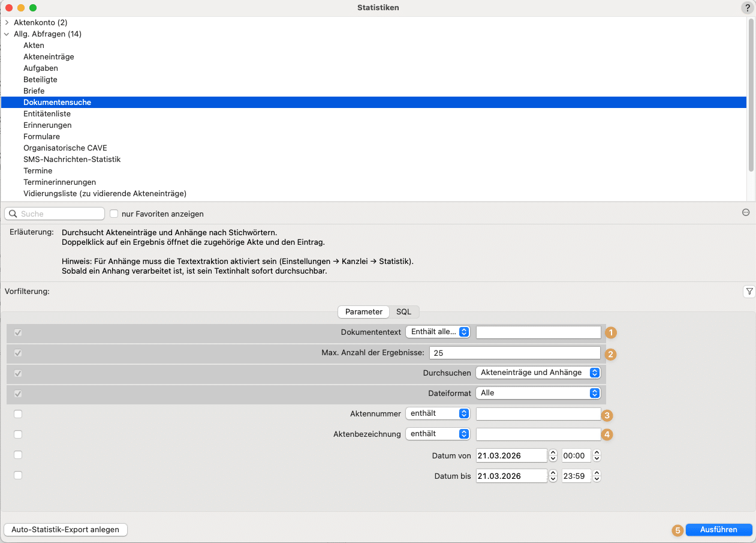Enable the nur Favoriten anzeigen checkbox
The width and height of the screenshot is (756, 543).
pos(114,214)
